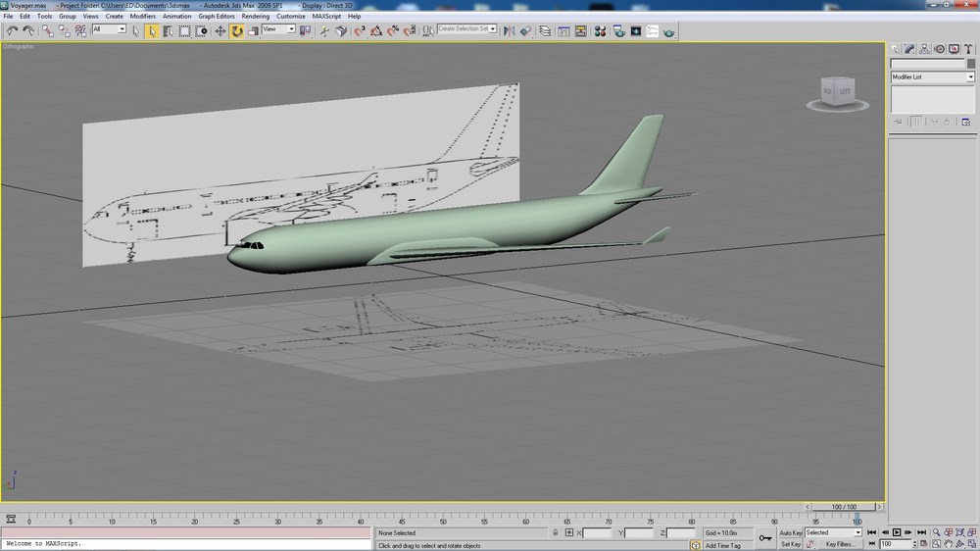Image resolution: width=980 pixels, height=551 pixels.
Task: Open the Hierarchy panel tab icon
Action: click(924, 49)
